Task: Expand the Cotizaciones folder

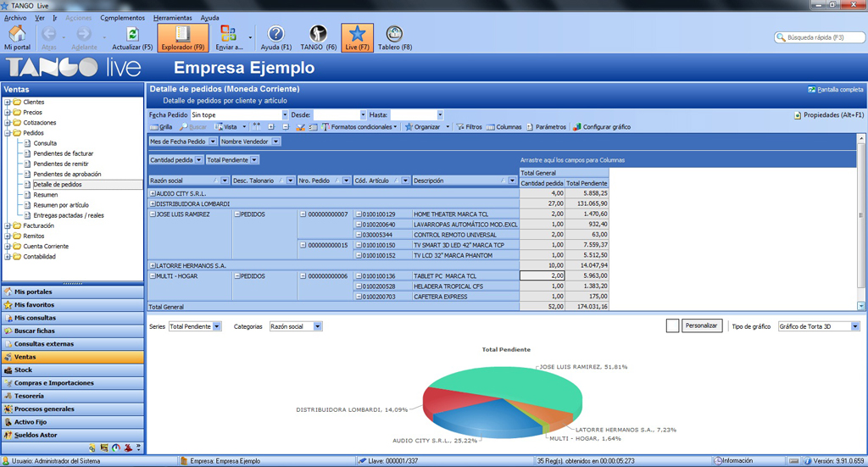Action: click(x=8, y=123)
